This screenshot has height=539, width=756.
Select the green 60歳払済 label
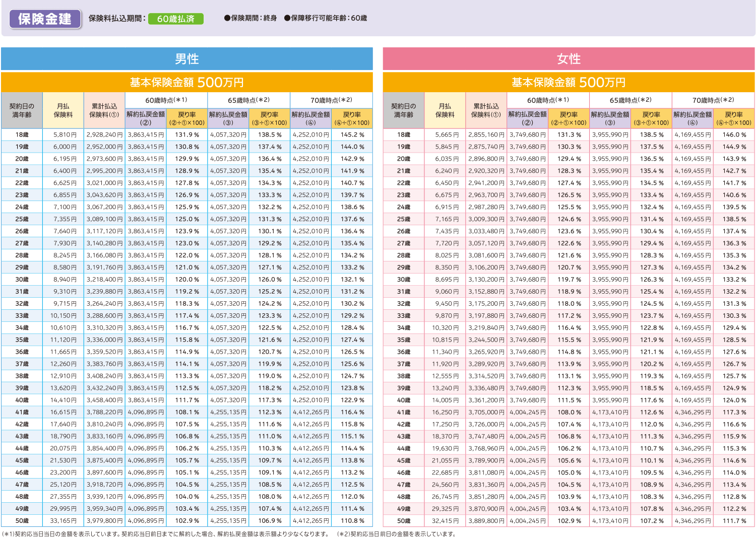point(176,19)
